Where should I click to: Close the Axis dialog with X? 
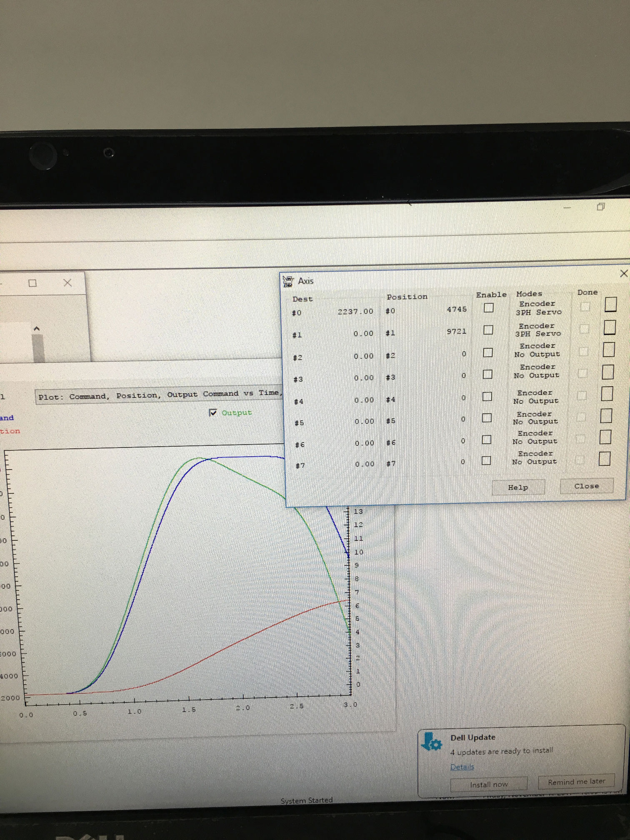tap(623, 273)
